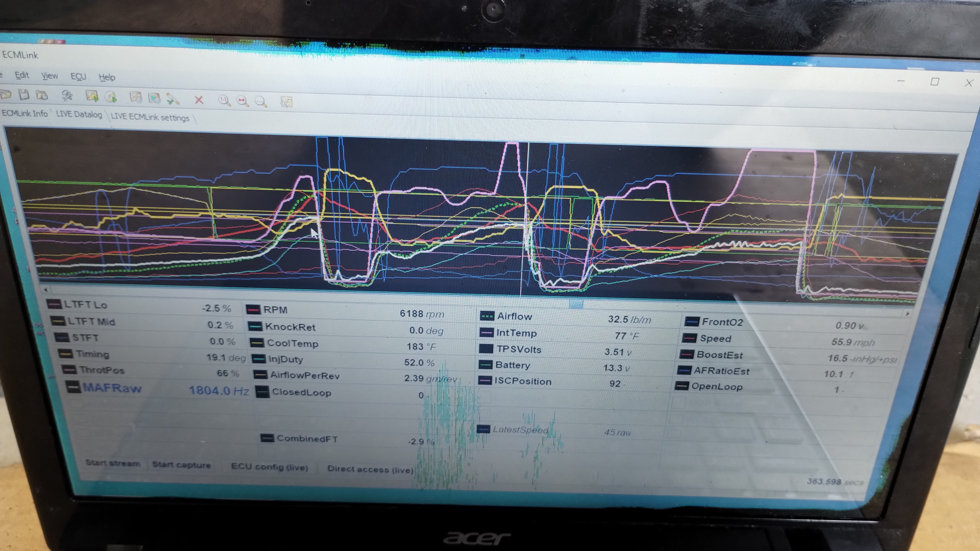Image resolution: width=980 pixels, height=551 pixels.
Task: Click left arrow of graph scrollbar
Action: tap(46, 290)
